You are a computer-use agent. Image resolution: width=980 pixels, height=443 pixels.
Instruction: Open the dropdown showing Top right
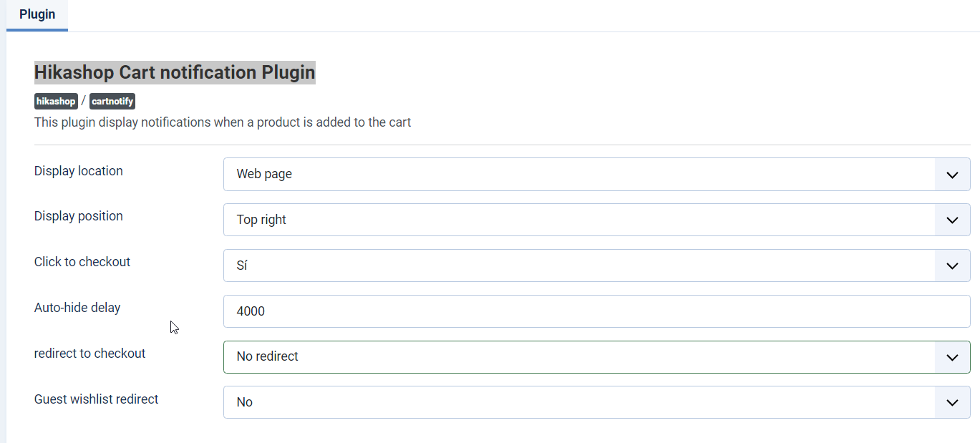tap(578, 220)
